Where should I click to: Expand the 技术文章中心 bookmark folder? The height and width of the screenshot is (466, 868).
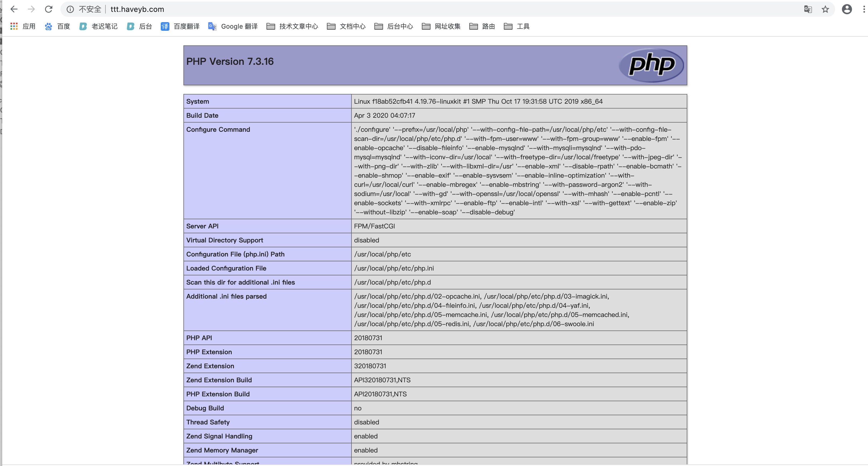(292, 26)
